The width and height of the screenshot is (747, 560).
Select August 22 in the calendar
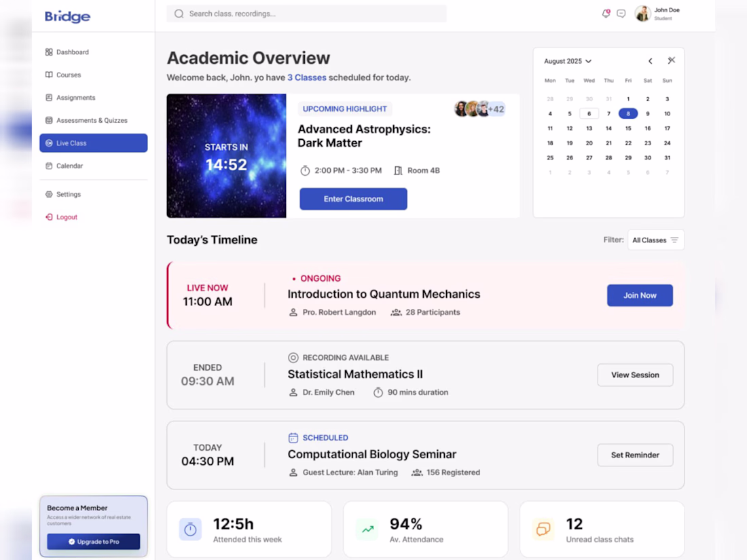pos(628,143)
